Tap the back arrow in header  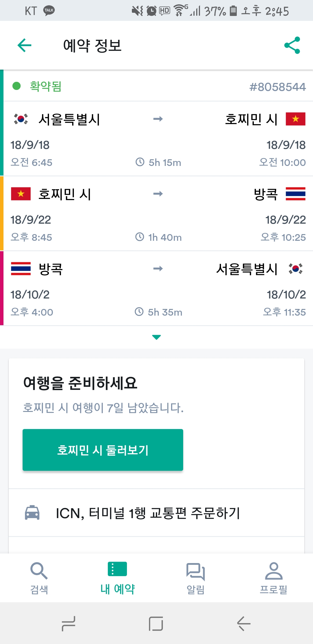[24, 45]
